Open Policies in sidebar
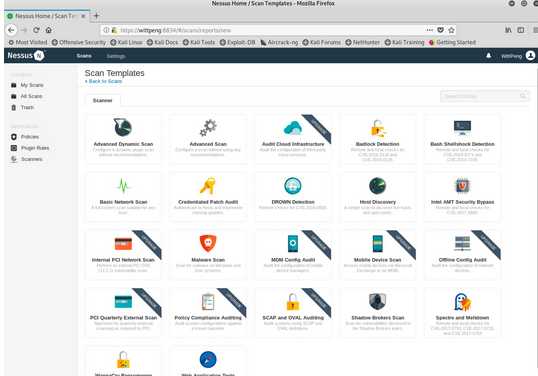 coord(25,137)
